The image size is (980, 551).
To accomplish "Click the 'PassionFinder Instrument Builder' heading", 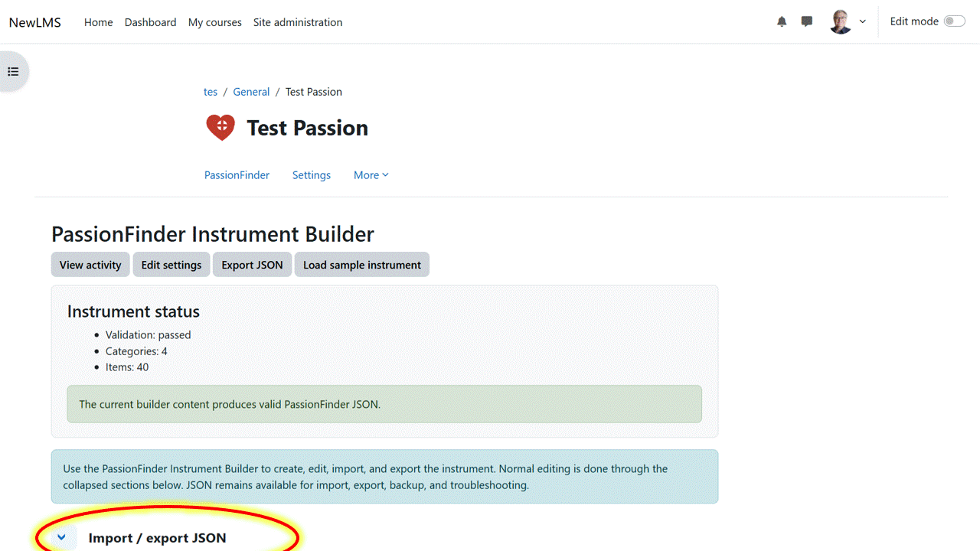I will (x=213, y=233).
